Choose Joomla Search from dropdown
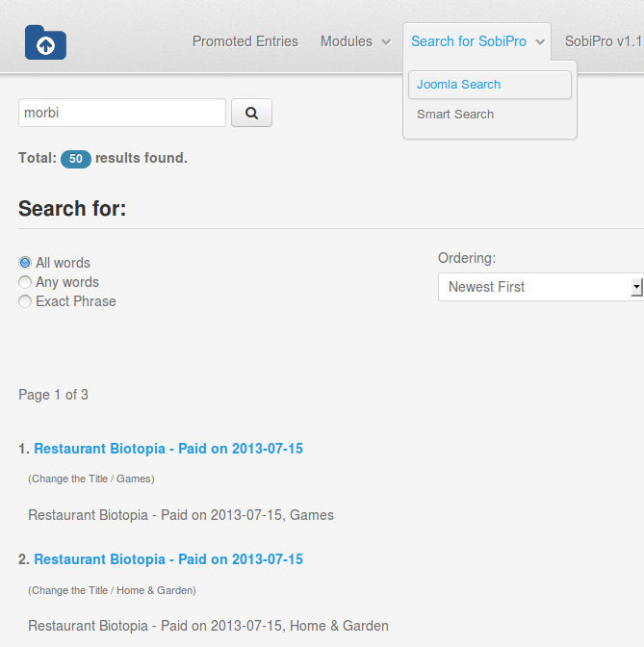 [490, 85]
